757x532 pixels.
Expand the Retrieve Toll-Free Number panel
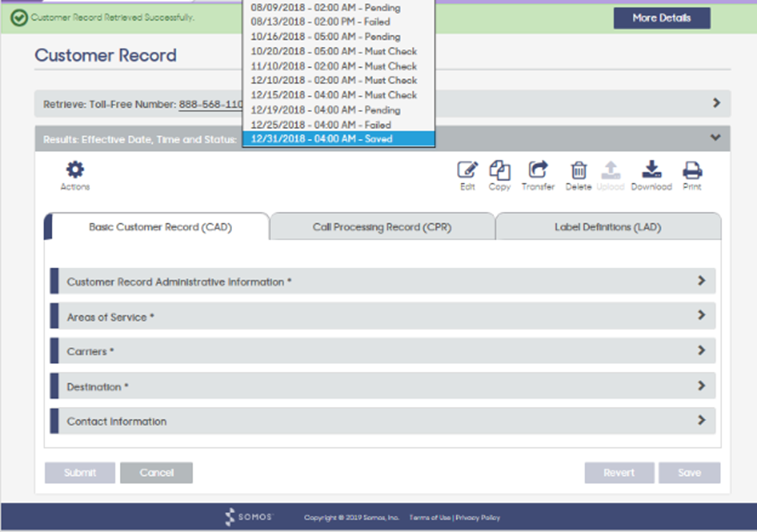(x=716, y=103)
